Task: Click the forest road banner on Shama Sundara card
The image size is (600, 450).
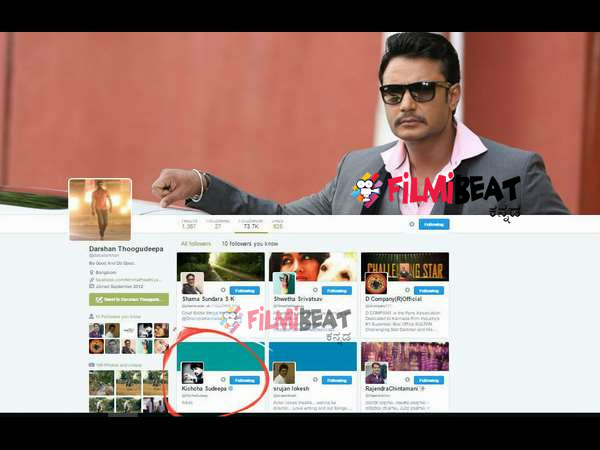Action: coord(220,266)
